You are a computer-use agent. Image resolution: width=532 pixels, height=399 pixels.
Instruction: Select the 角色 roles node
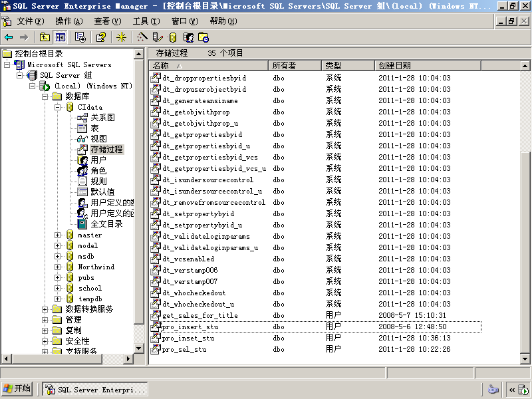98,171
